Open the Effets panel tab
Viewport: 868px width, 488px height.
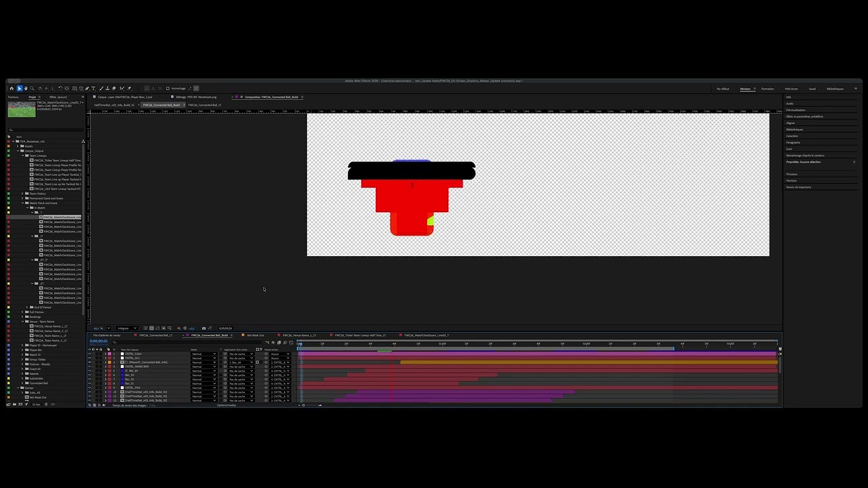coord(57,97)
